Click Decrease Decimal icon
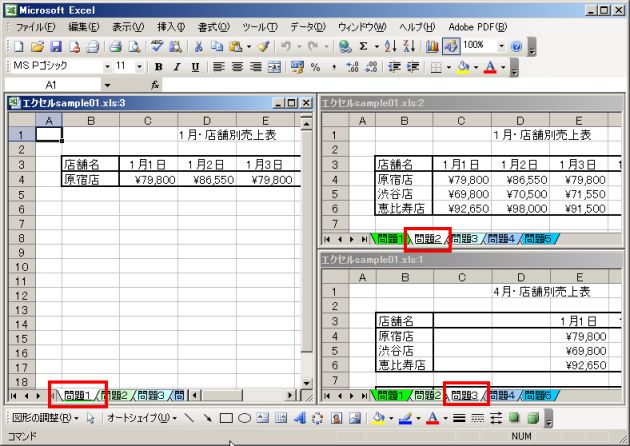Screen dimensions: 630x446 click(371, 67)
